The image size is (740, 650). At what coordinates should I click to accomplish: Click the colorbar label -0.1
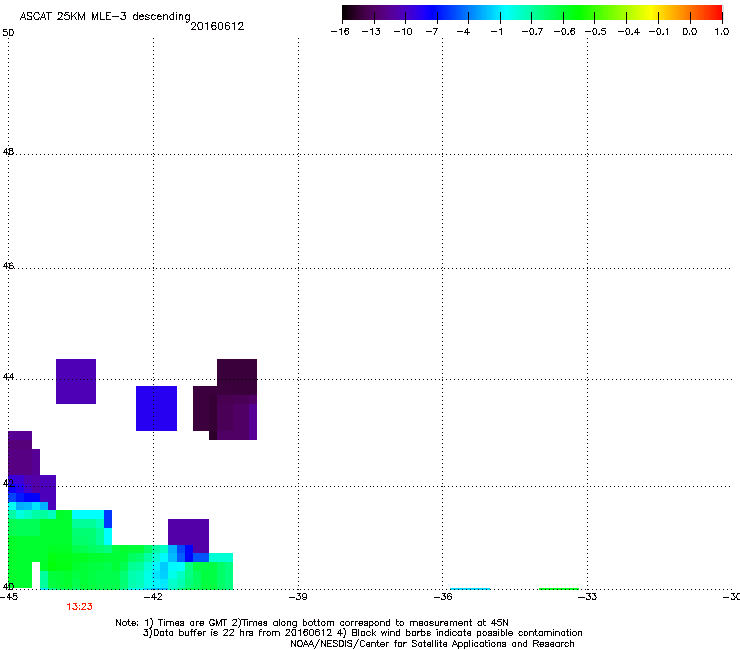coord(659,32)
